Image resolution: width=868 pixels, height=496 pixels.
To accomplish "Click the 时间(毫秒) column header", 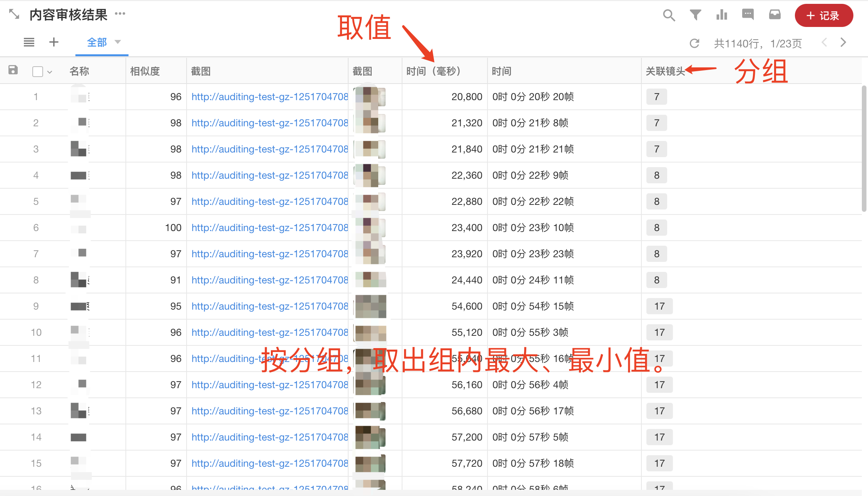I will click(433, 71).
